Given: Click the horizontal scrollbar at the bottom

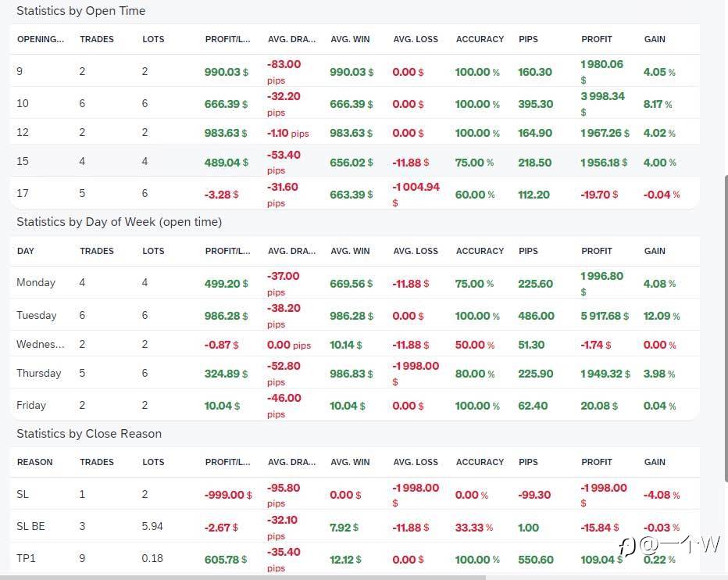Looking at the screenshot, I should (x=242, y=577).
